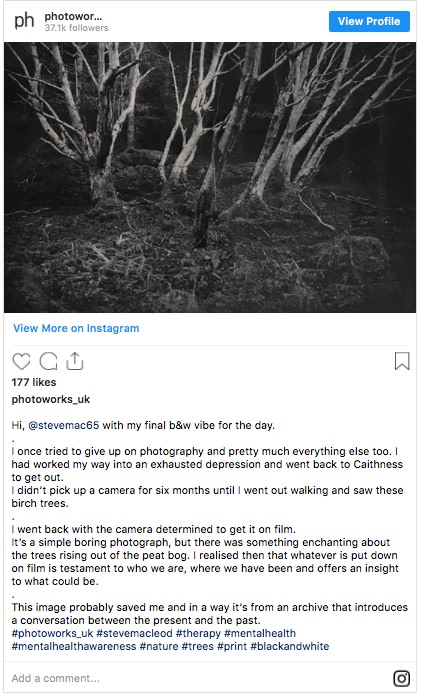421x695 pixels.
Task: Open the #stevemacleod hashtag
Action: tap(134, 633)
